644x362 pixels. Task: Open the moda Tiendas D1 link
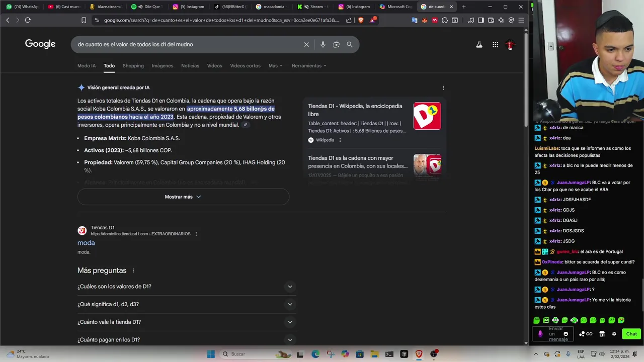coord(86,243)
